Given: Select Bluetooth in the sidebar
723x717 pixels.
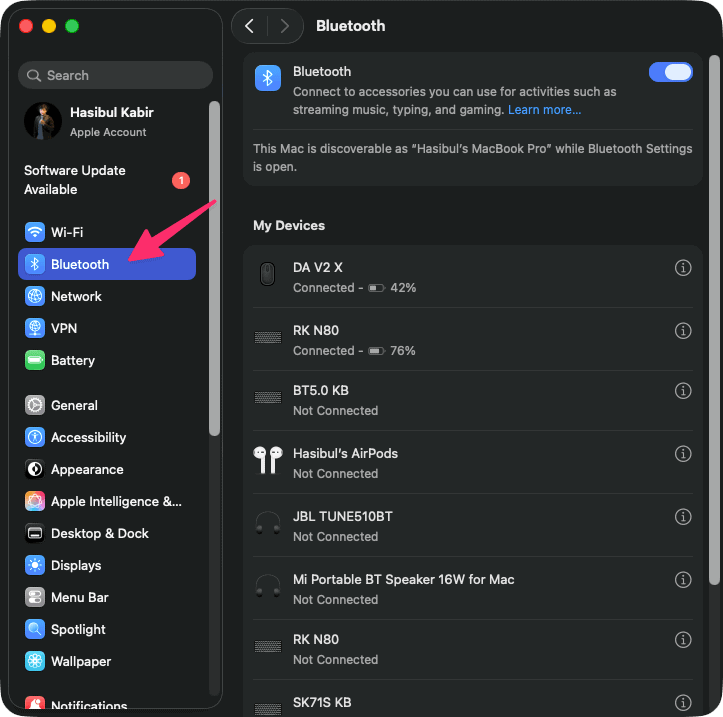Looking at the screenshot, I should coord(107,264).
